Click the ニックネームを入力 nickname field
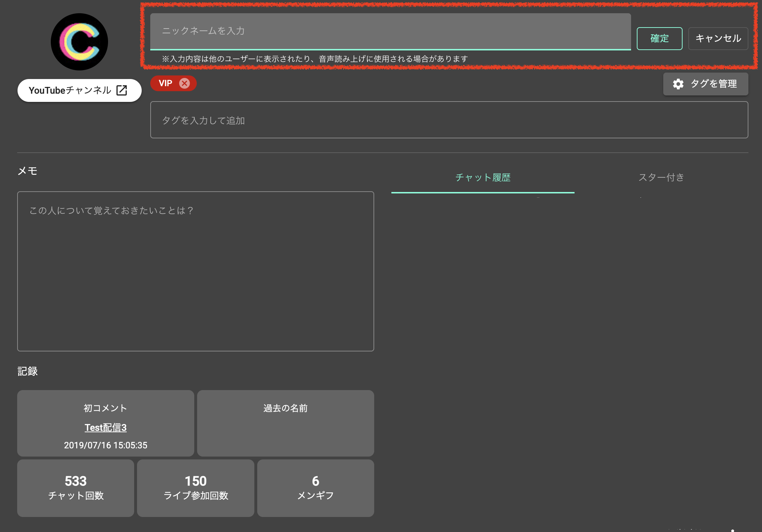This screenshot has height=532, width=762. pos(391,31)
